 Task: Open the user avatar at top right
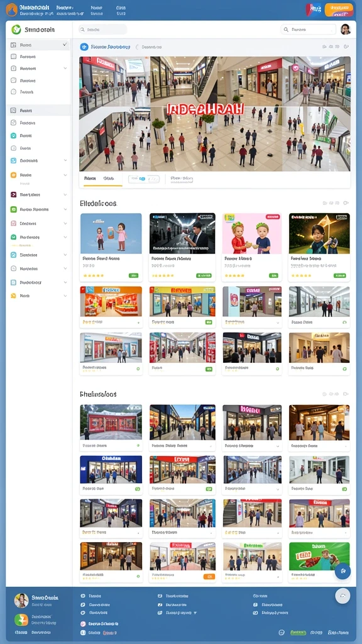pos(345,29)
